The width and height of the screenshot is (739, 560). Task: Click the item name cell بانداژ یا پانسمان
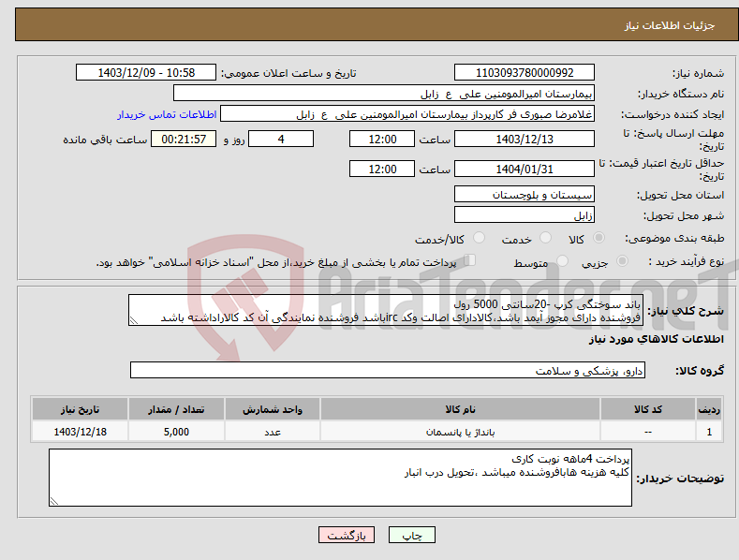(x=460, y=432)
